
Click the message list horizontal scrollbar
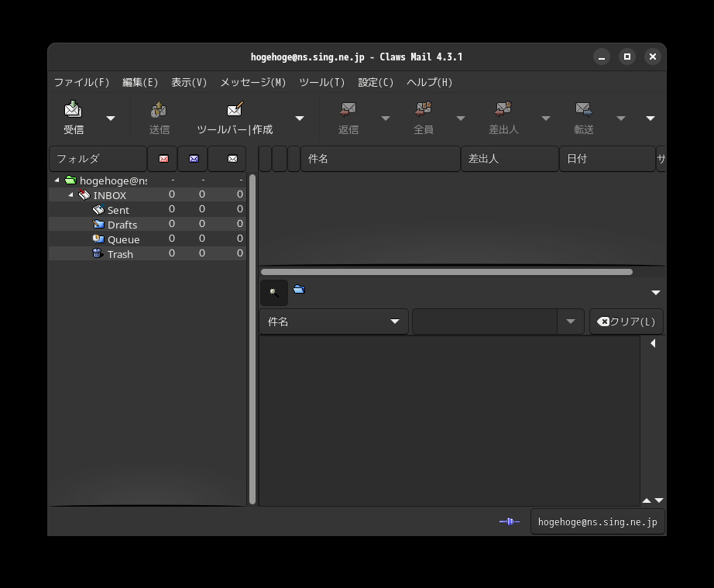[446, 272]
